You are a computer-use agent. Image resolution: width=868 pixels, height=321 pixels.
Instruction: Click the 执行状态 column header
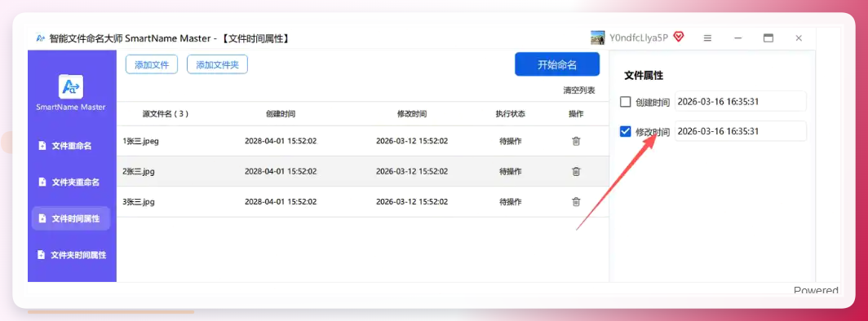[511, 114]
